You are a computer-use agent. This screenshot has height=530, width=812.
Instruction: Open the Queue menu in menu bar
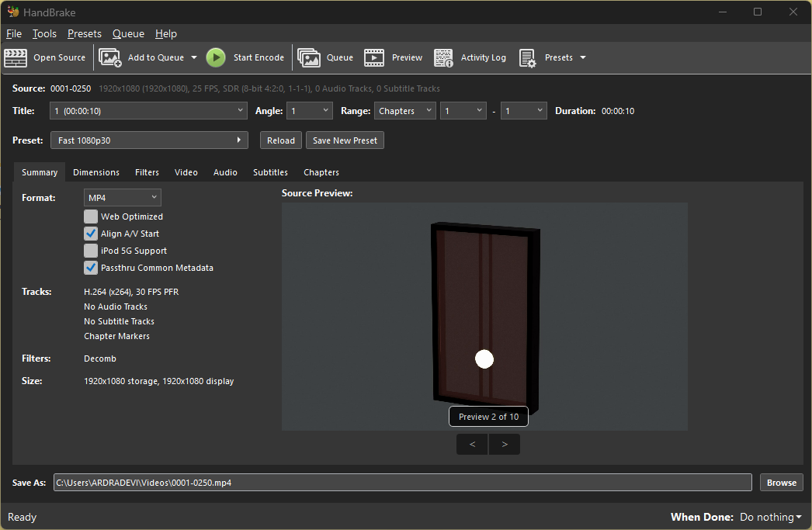click(128, 33)
